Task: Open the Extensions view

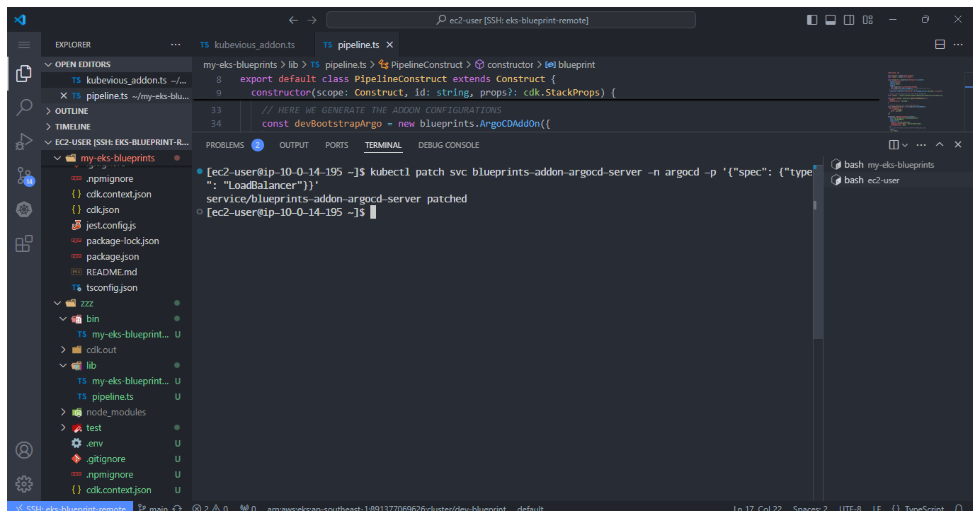Action: coord(24,243)
